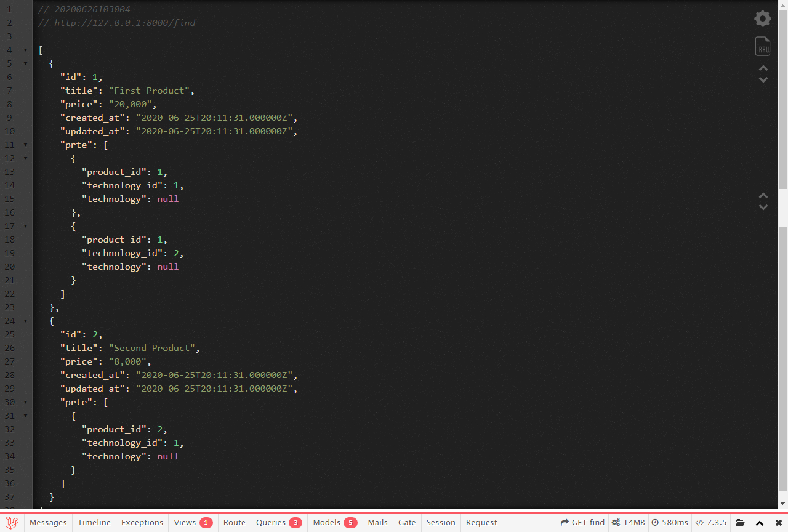
Task: Fold the object starting at line 12
Action: click(25, 158)
